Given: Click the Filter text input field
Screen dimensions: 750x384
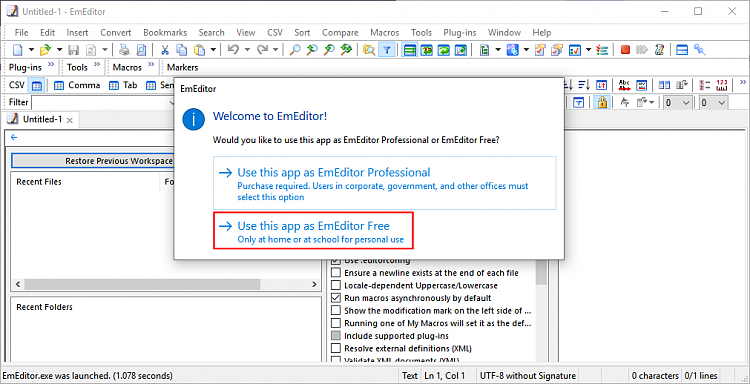Looking at the screenshot, I should pyautogui.click(x=103, y=102).
